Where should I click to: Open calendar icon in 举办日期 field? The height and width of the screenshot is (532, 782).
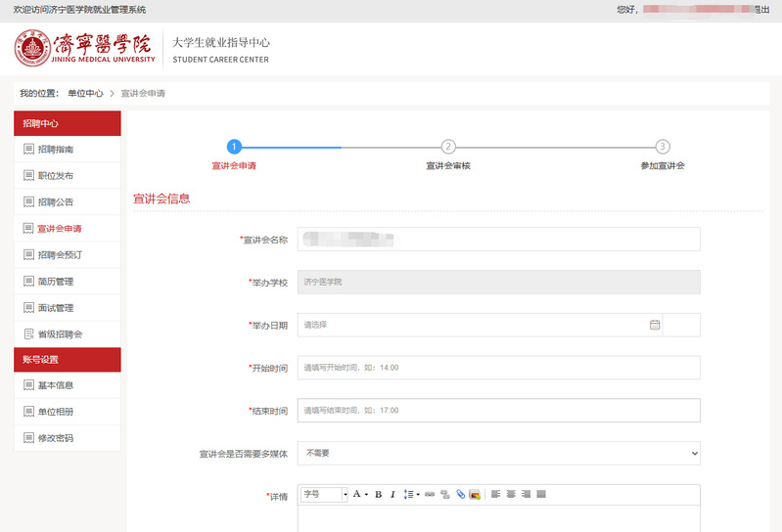pos(655,325)
